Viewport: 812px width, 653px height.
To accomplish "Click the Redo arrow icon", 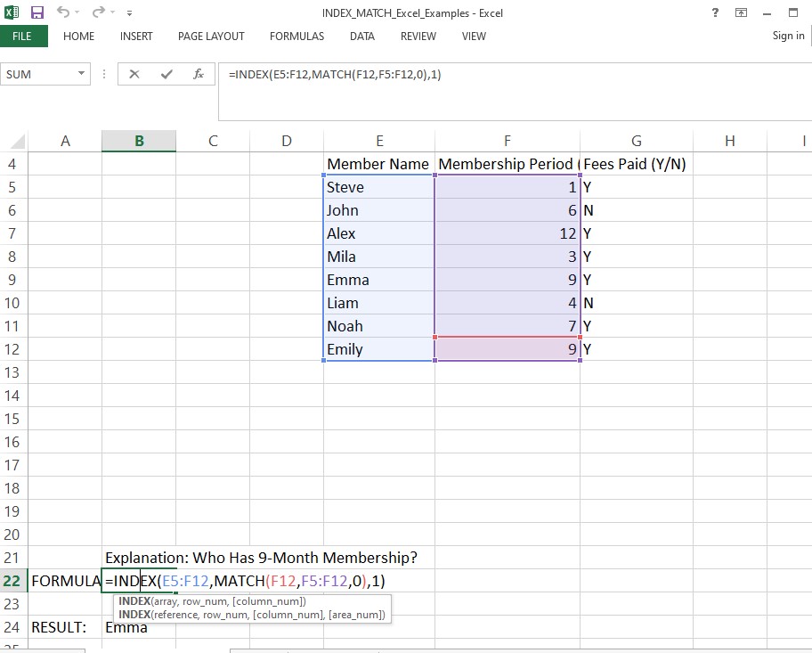I will [x=98, y=12].
